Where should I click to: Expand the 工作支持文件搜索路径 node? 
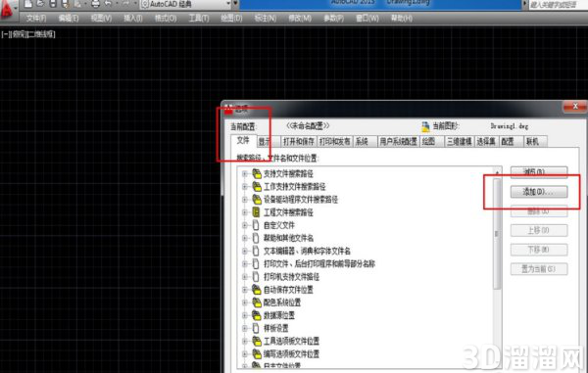point(245,186)
